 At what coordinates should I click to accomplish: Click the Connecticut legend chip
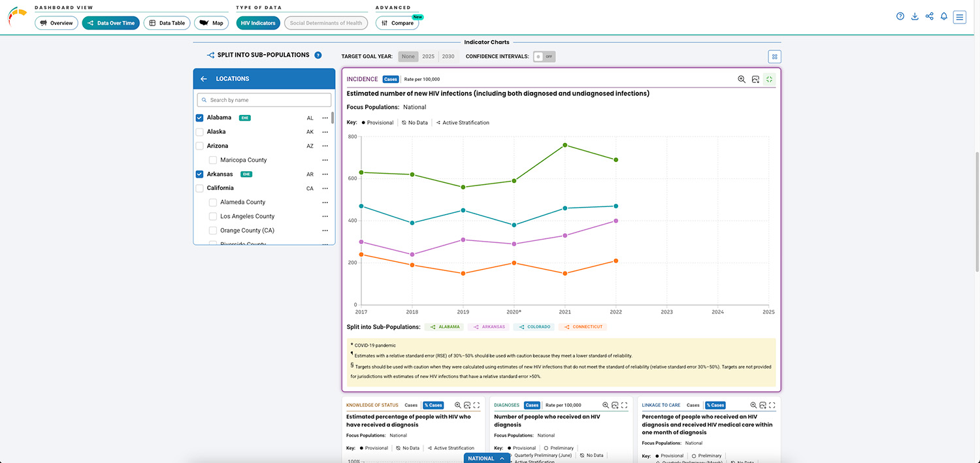[x=581, y=327]
